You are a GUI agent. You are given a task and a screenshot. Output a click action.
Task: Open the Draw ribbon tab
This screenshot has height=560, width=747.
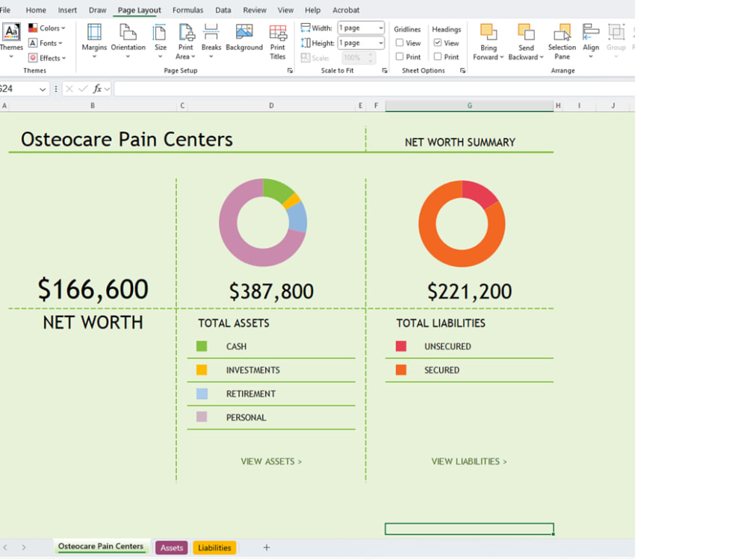coord(97,10)
